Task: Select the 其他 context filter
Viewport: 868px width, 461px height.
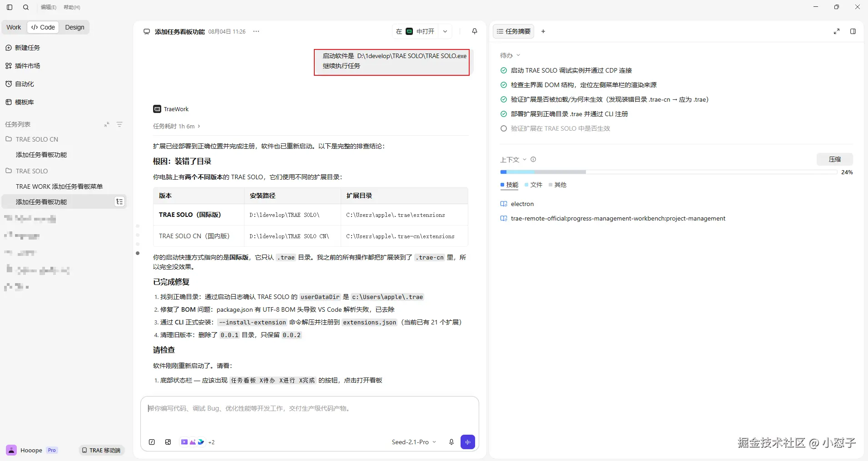Action: pos(557,185)
